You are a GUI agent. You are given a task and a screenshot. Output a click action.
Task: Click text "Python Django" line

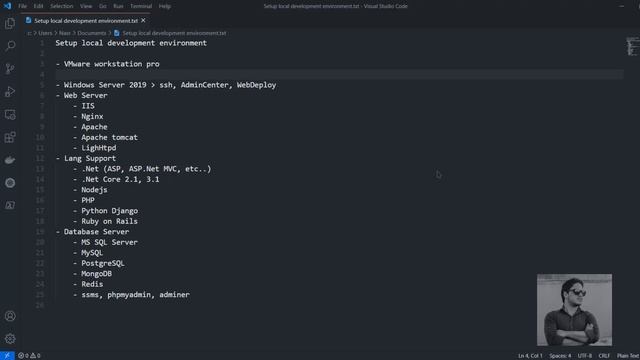109,211
